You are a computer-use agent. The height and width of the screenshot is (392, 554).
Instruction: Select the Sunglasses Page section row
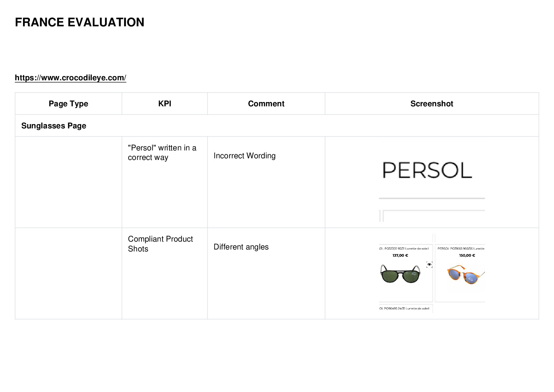point(277,126)
